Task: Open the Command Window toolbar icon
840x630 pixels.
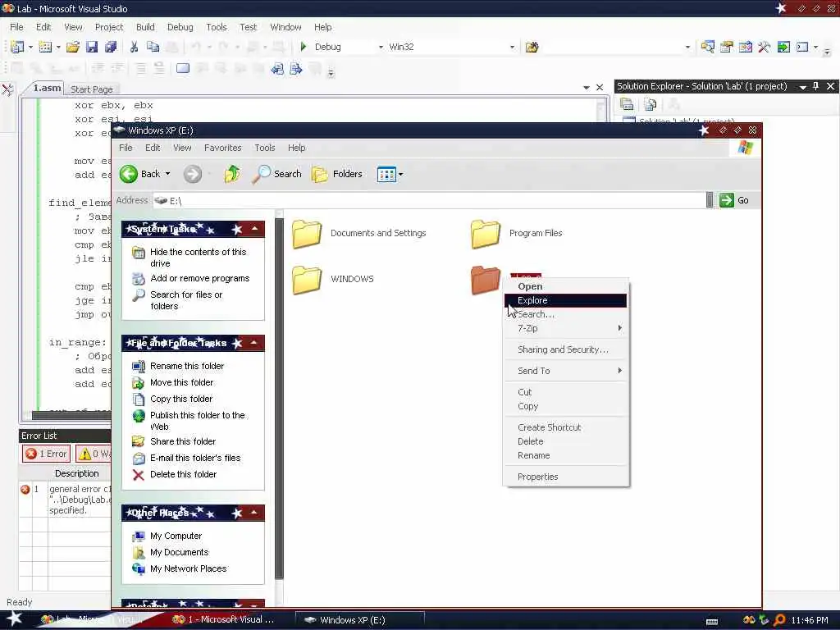Action: pyautogui.click(x=802, y=47)
